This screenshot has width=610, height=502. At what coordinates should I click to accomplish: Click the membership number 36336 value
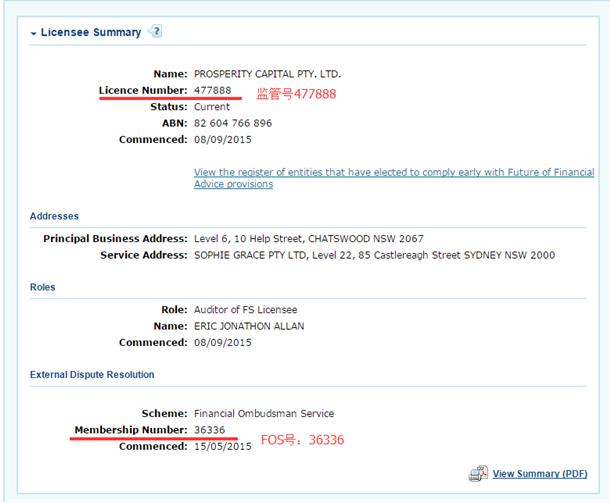tap(209, 430)
